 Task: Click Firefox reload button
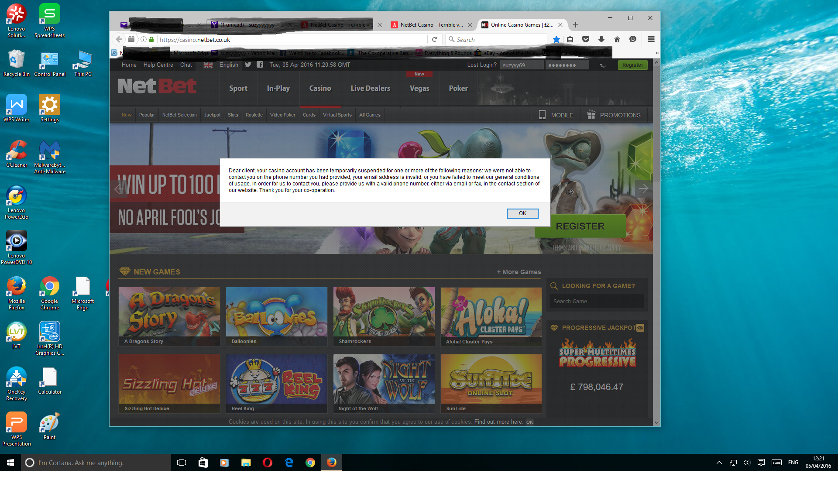pyautogui.click(x=434, y=39)
